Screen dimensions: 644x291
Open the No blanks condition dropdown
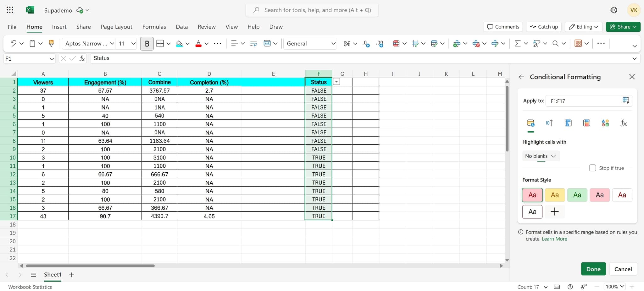pos(541,156)
